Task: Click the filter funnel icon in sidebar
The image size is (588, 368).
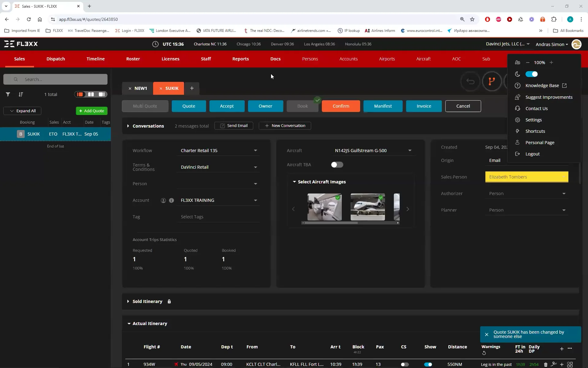Action: point(8,94)
